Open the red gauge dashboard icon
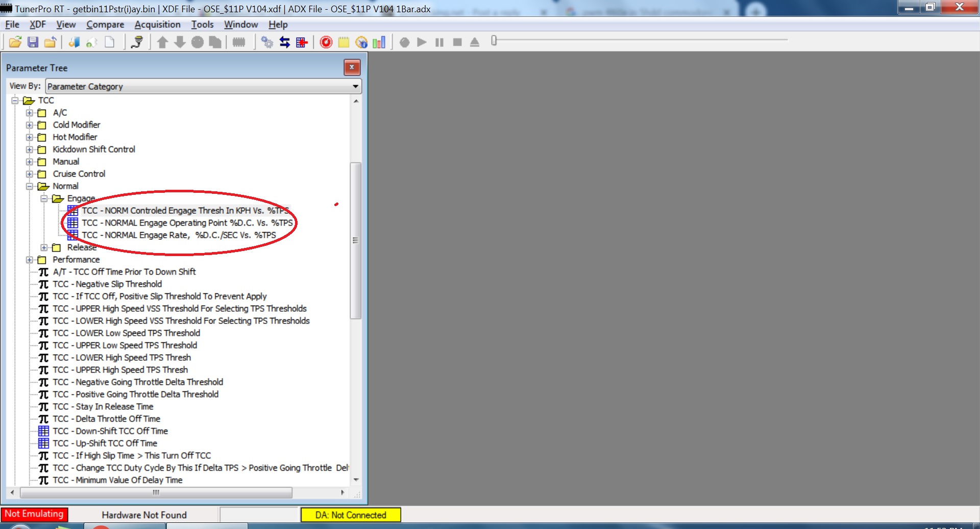 click(326, 42)
